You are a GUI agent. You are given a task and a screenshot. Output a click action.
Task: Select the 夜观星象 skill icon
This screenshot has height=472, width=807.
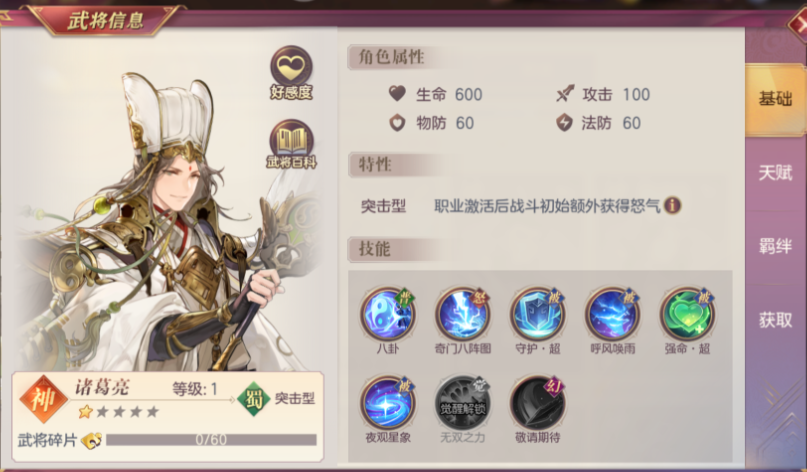click(388, 403)
